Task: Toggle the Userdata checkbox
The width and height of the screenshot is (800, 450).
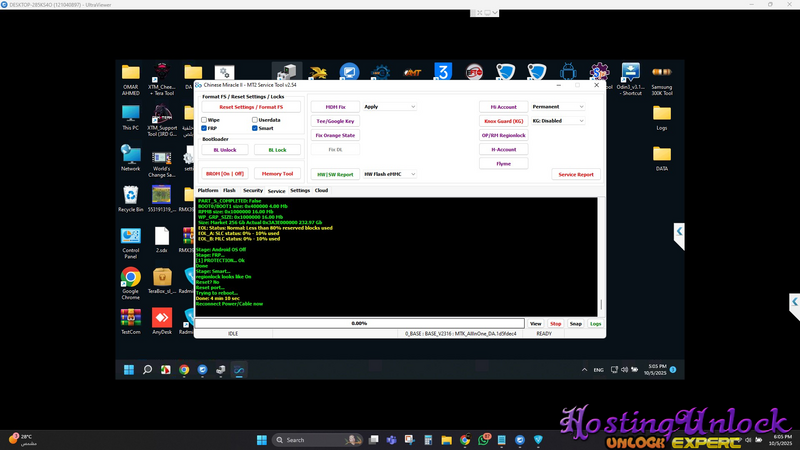Action: click(255, 120)
